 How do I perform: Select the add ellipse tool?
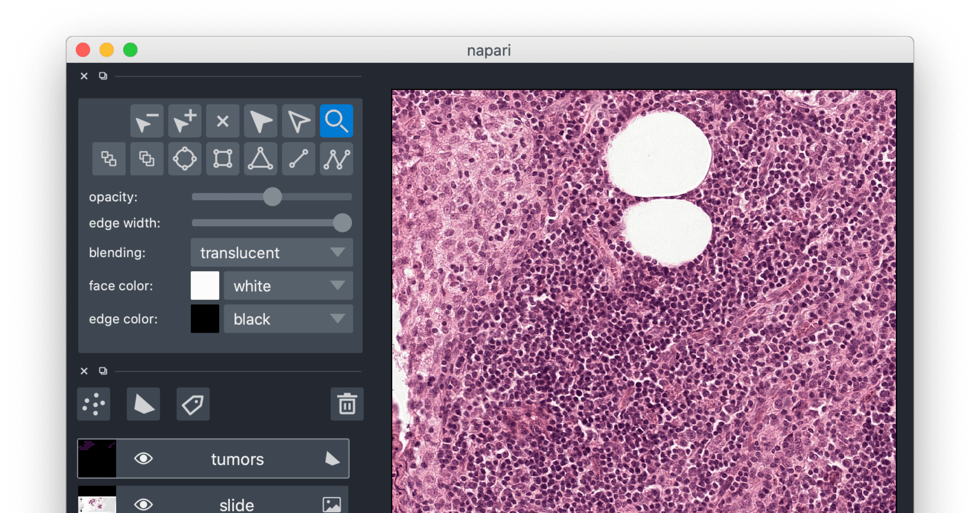184,159
